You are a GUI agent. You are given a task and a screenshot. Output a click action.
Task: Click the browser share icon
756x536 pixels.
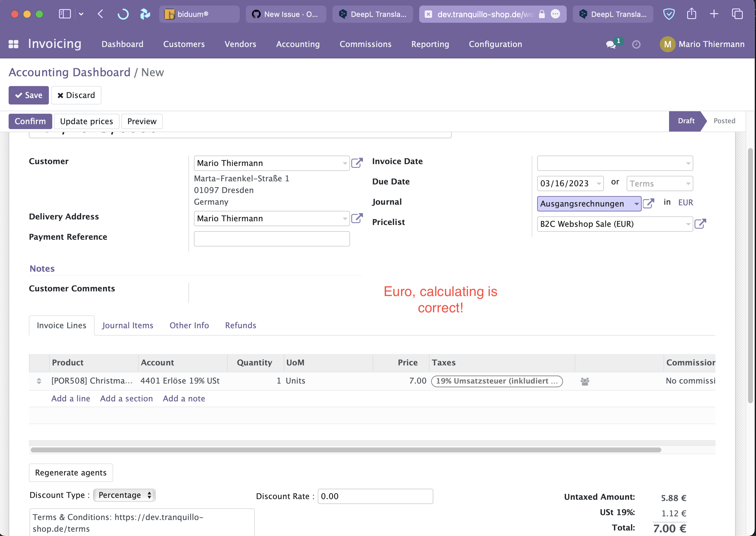tap(691, 14)
